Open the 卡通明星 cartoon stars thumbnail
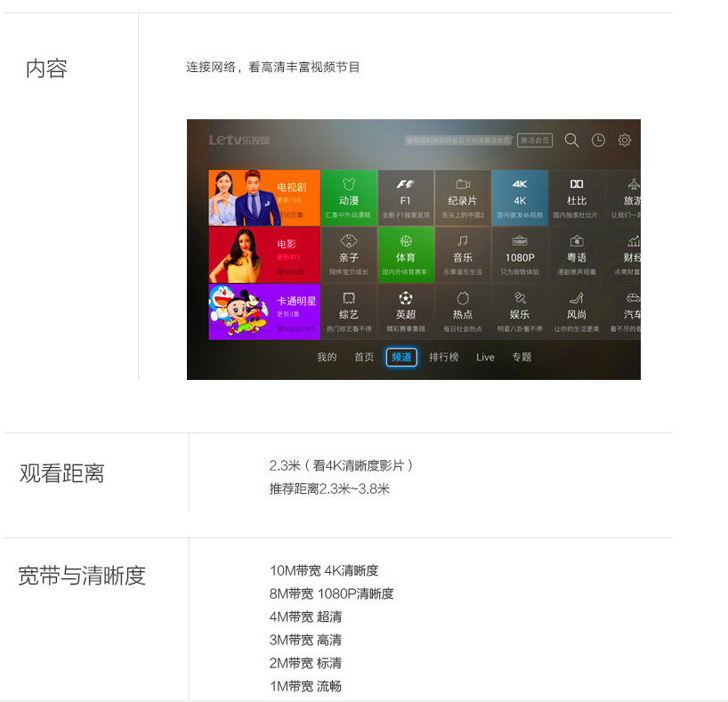The width and height of the screenshot is (728, 702). (x=263, y=311)
